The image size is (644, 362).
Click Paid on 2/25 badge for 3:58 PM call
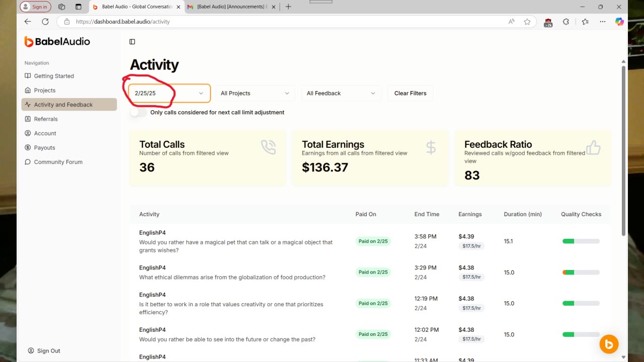coord(373,241)
